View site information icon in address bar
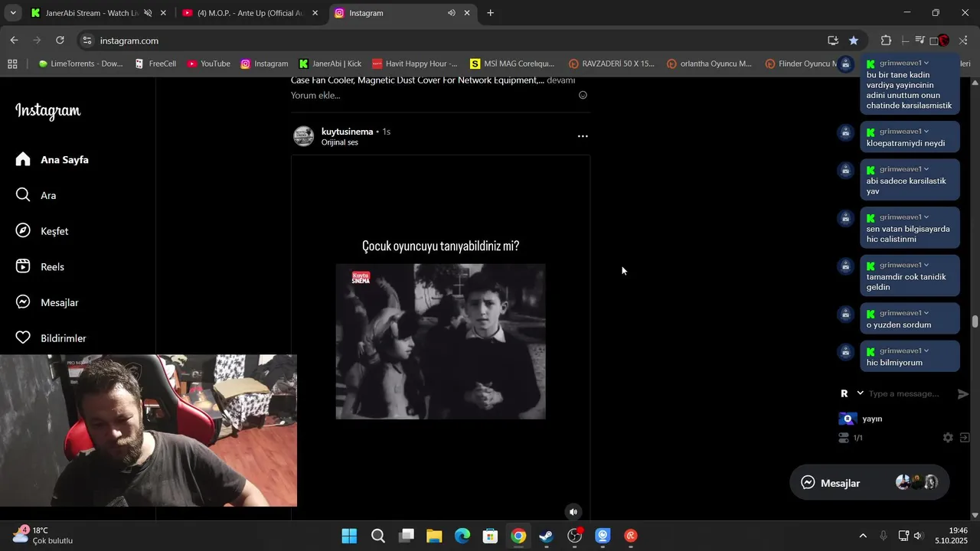Image resolution: width=980 pixels, height=551 pixels. tap(87, 41)
